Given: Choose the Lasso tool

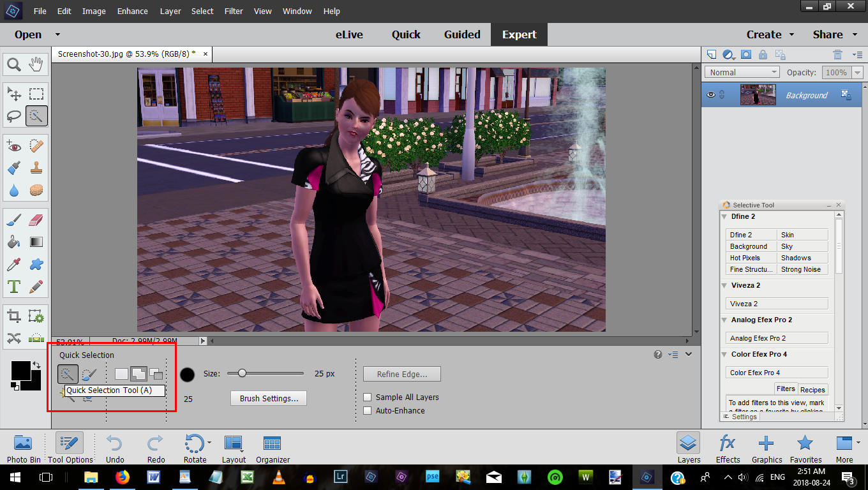Looking at the screenshot, I should point(14,115).
